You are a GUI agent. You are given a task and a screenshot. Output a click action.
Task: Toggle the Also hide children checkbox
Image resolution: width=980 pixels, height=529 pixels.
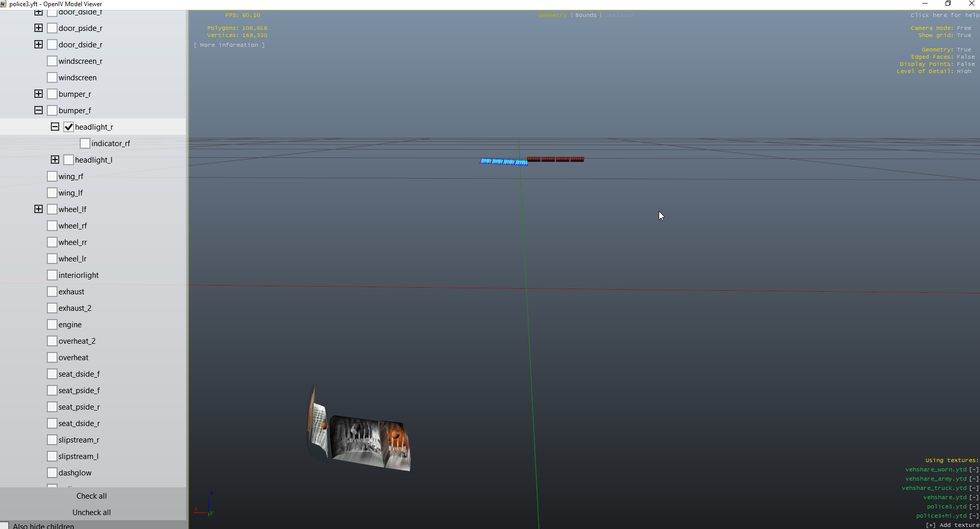click(x=4, y=526)
